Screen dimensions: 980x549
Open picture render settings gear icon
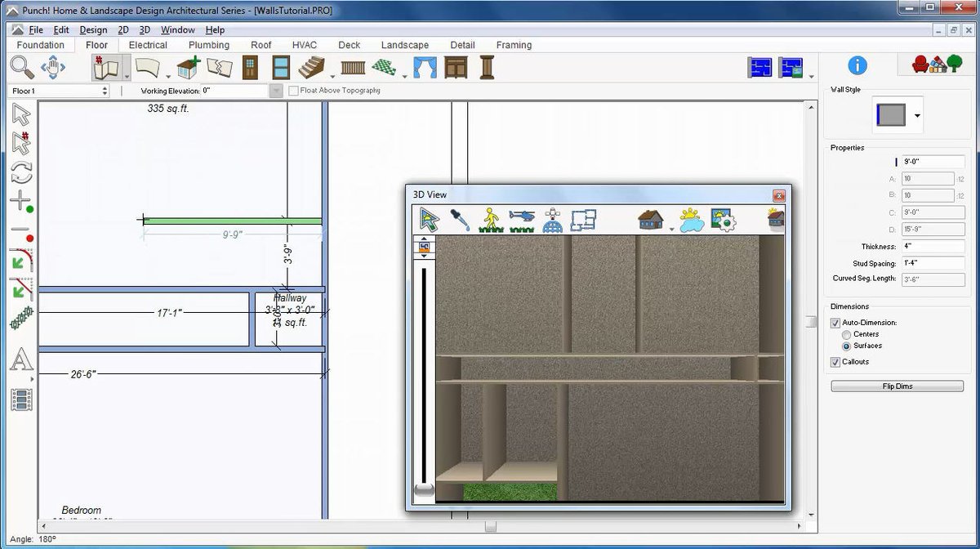724,219
